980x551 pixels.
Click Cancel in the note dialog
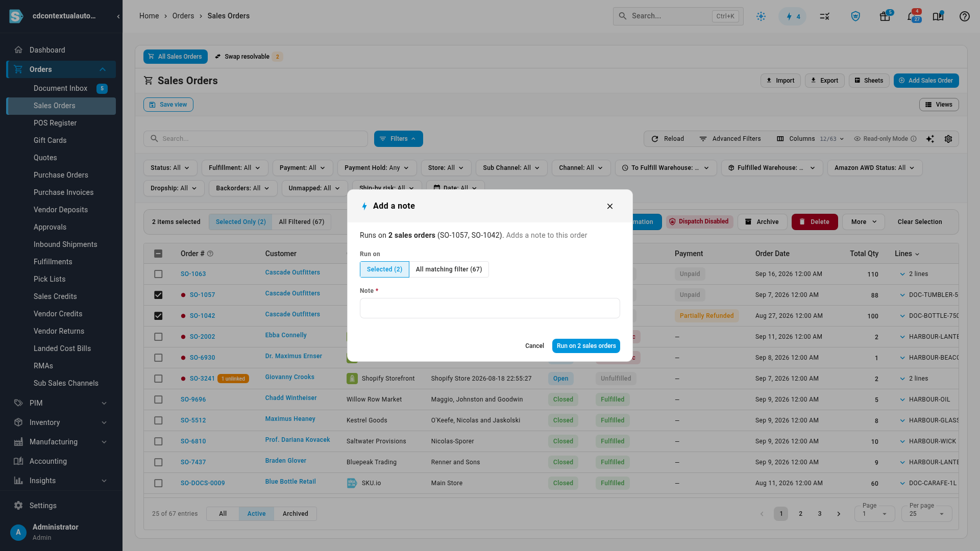534,346
